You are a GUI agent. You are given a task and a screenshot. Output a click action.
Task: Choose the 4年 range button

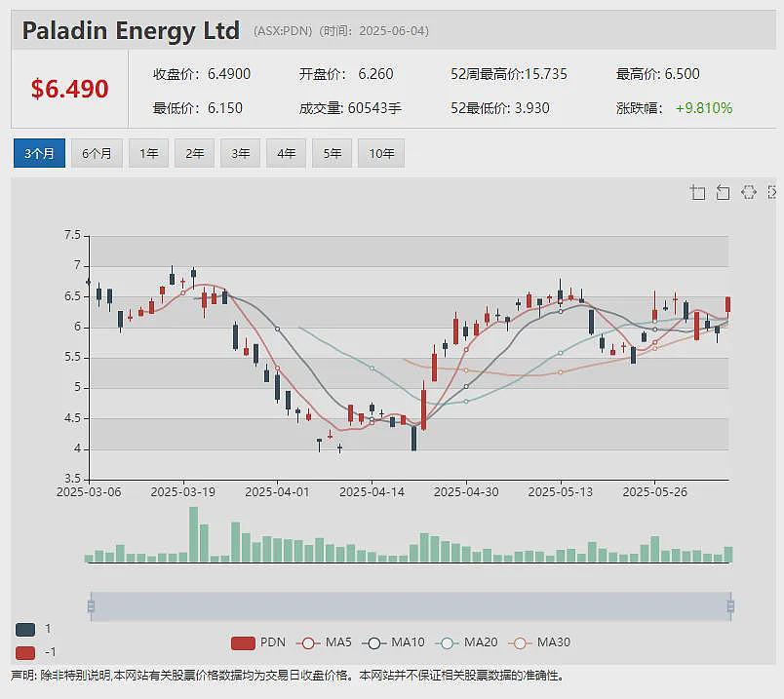(x=286, y=153)
